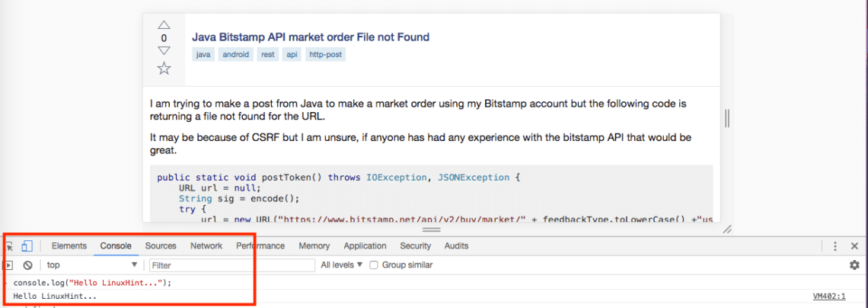Screen dimensions: 868x308
Task: Enable the Group similar checkbox
Action: 374,265
